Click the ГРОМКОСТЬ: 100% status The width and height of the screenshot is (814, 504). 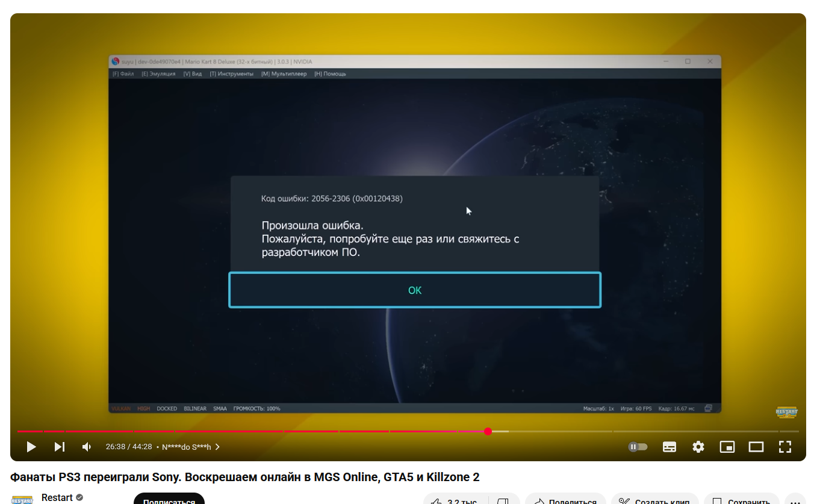pos(256,408)
